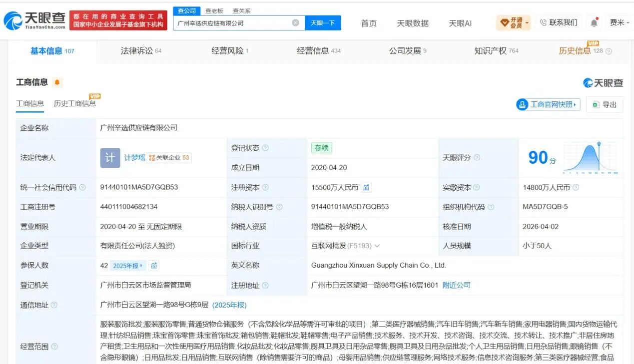Open the trend chart icon next to 2025年报
The height and width of the screenshot is (364, 634).
coord(154,266)
